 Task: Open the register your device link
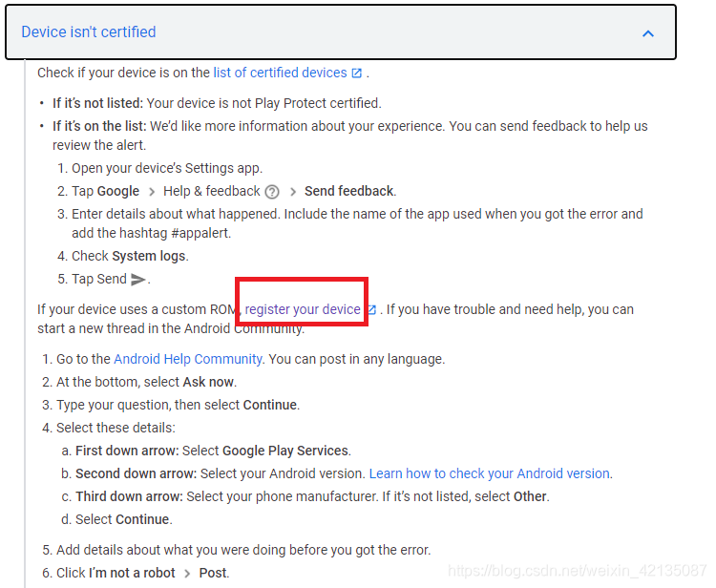tap(303, 309)
